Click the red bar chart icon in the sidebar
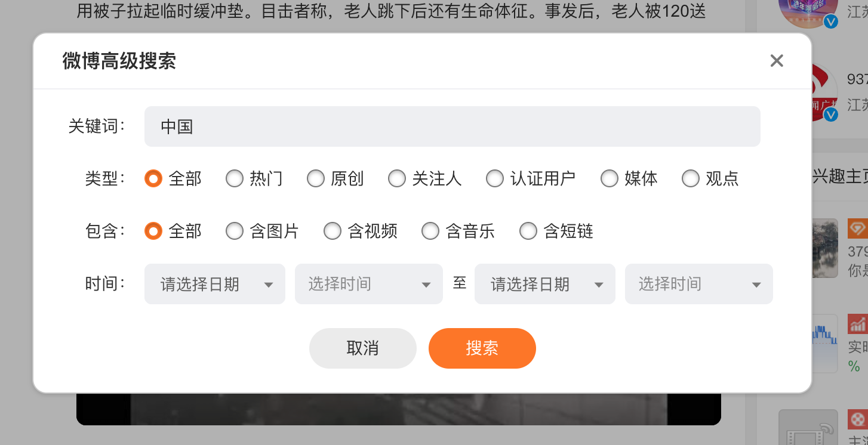868x445 pixels. [858, 325]
